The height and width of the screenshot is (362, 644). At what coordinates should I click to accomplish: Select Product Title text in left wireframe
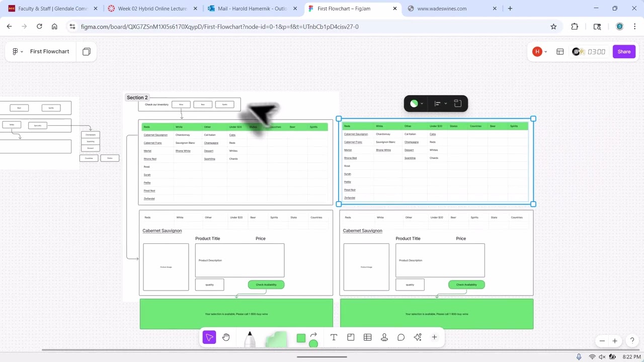click(x=208, y=238)
